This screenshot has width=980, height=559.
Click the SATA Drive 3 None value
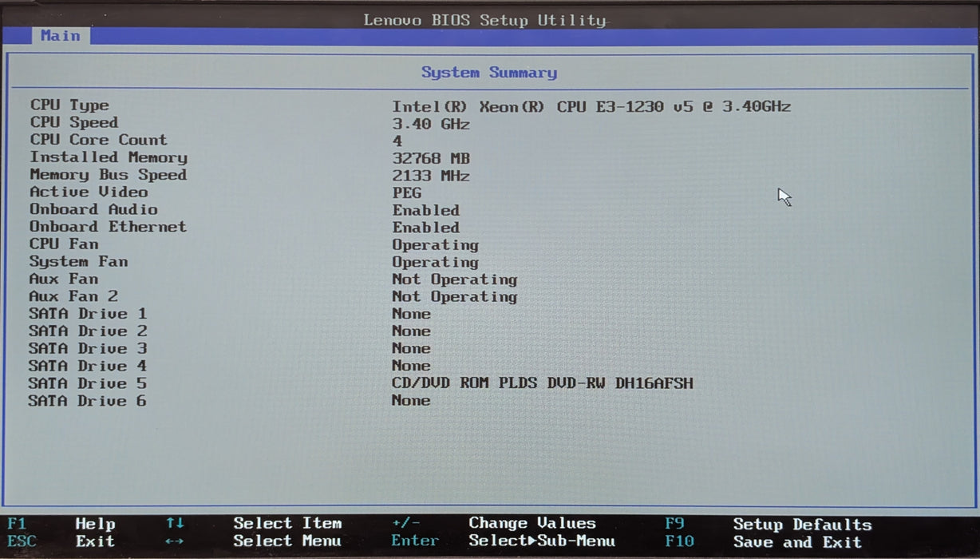411,349
